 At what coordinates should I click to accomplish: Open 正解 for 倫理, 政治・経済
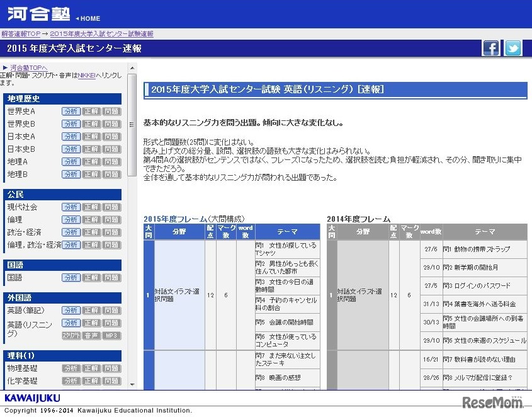(x=91, y=244)
